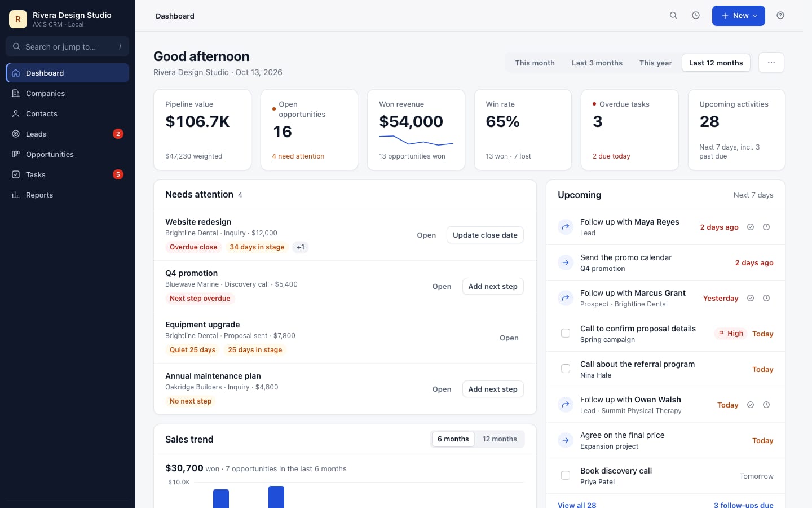Snooze the Owen Walsh follow-up
Image resolution: width=812 pixels, height=508 pixels.
766,405
